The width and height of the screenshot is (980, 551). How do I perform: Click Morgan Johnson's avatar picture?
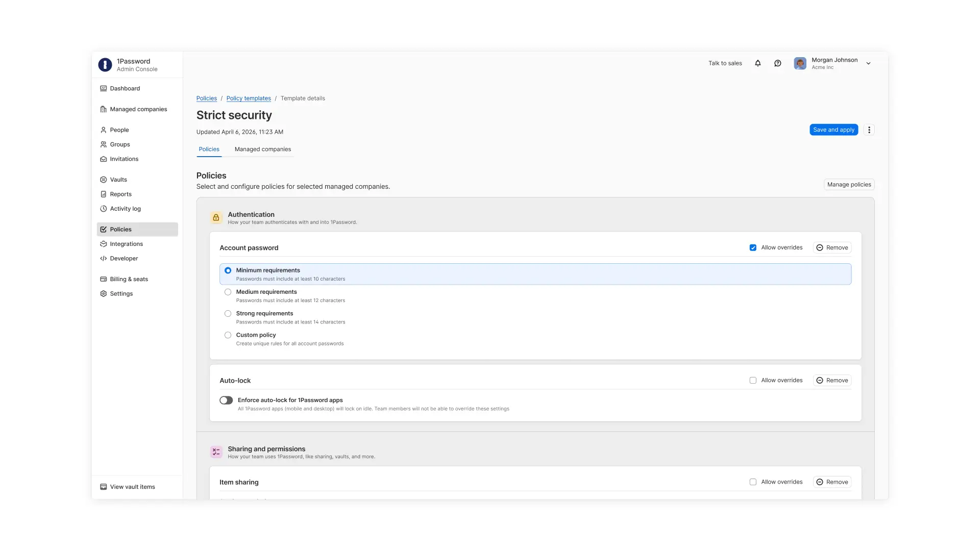pos(800,63)
